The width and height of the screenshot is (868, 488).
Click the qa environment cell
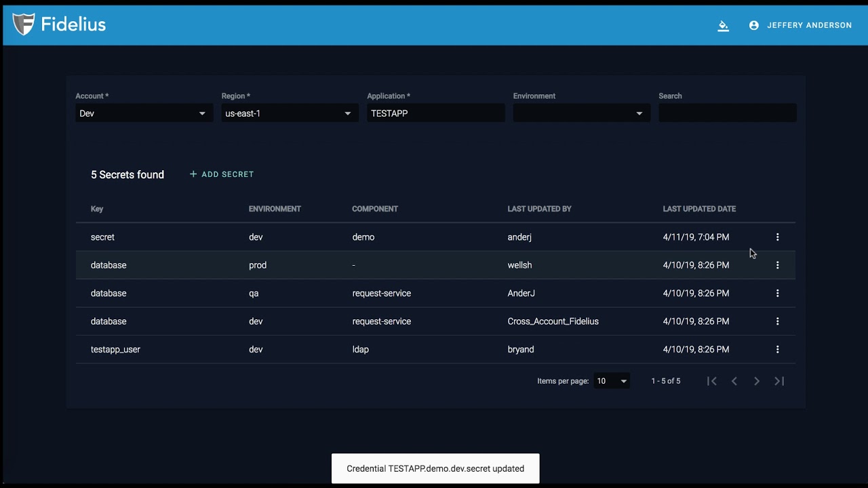pyautogui.click(x=254, y=293)
